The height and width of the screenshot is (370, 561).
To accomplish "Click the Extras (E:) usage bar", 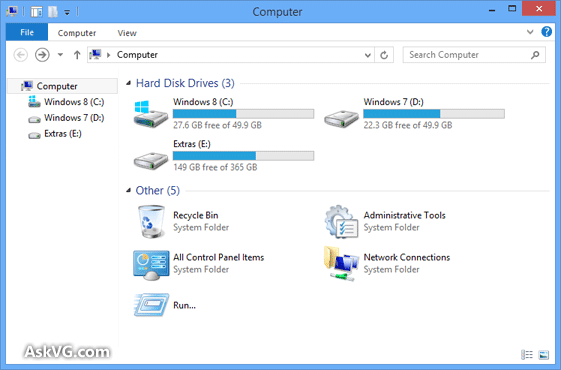I will pyautogui.click(x=243, y=156).
